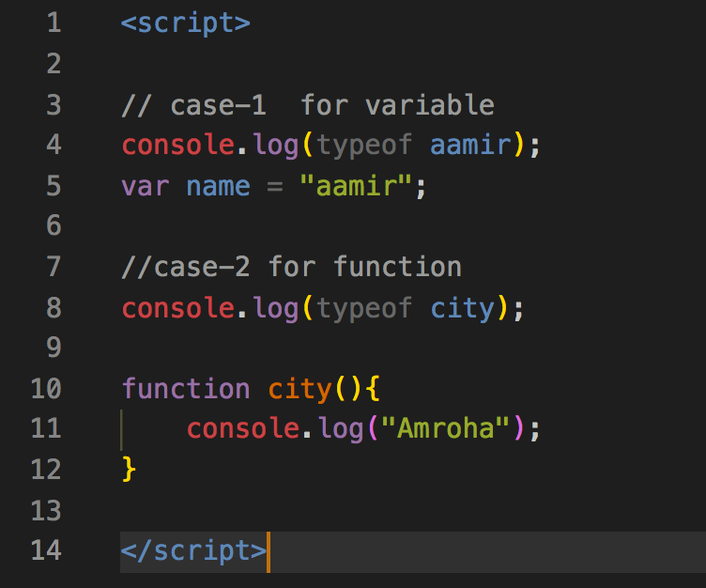This screenshot has width=706, height=588.
Task: Click 'log' on line 11
Action: coord(341,429)
